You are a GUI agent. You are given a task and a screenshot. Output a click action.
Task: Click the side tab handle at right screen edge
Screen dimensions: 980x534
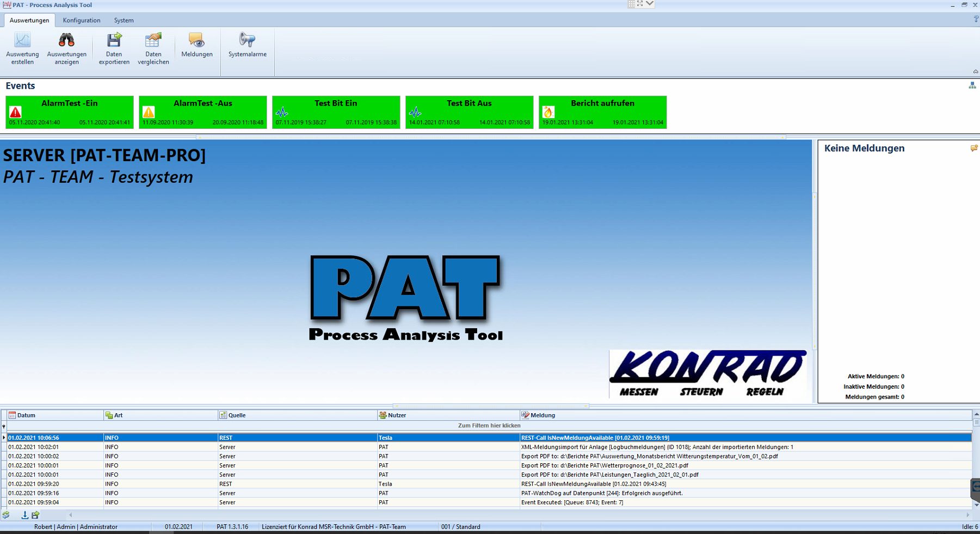[x=976, y=489]
